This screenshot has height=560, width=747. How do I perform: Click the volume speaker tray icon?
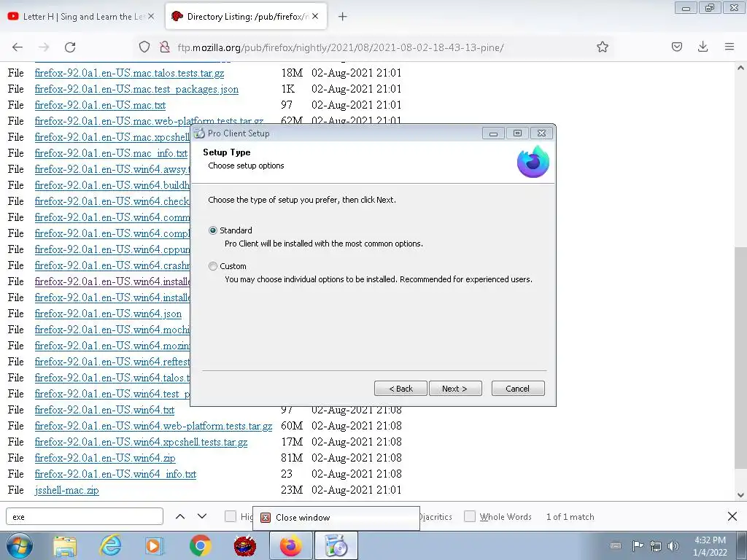point(673,546)
